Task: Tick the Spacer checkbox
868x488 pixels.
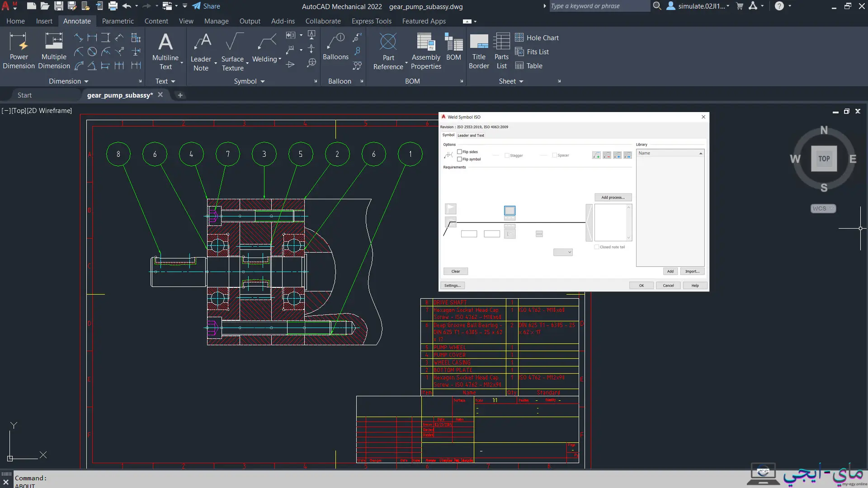Action: point(555,155)
